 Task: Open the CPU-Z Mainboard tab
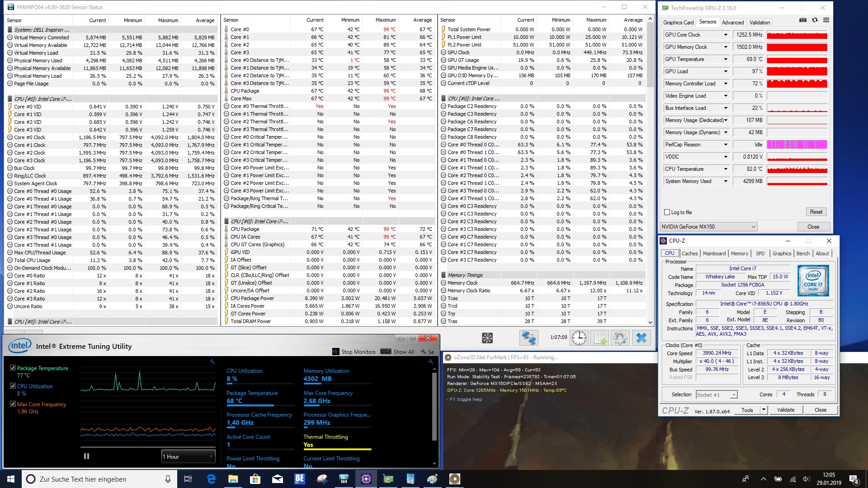[x=714, y=253]
